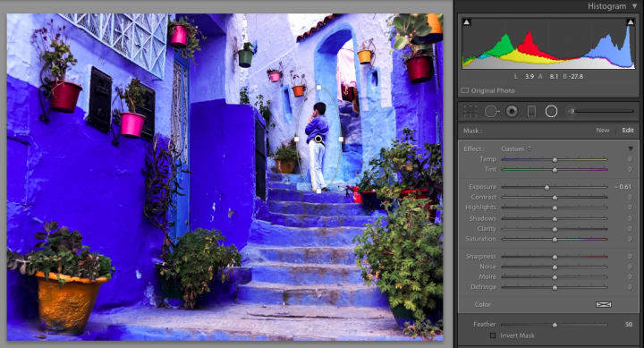Select the Adjustment Brush tool

(571, 111)
